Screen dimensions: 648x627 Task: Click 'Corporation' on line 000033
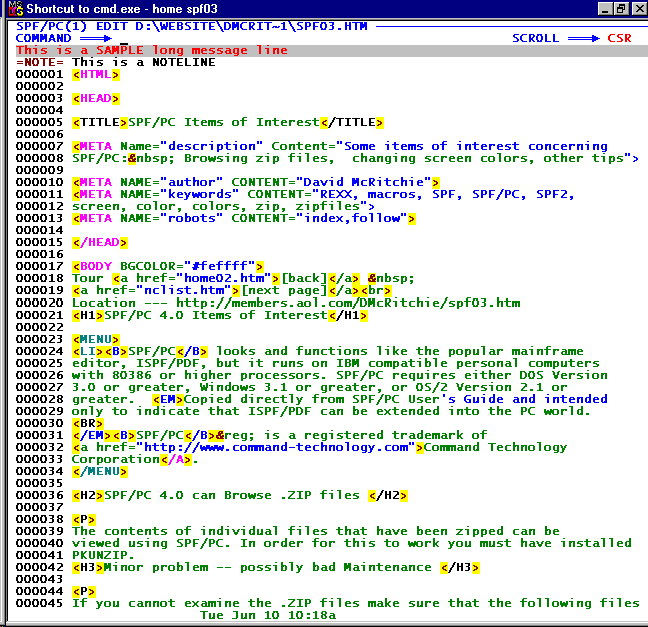click(x=116, y=459)
